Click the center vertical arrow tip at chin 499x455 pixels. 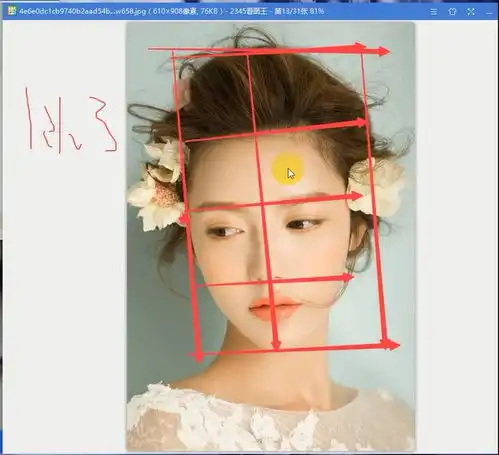point(276,345)
